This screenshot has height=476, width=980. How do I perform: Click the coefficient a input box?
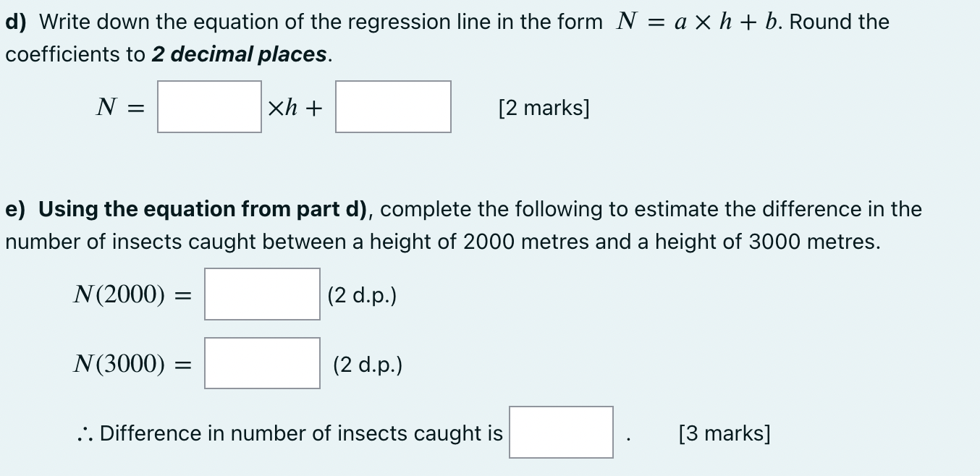(209, 107)
